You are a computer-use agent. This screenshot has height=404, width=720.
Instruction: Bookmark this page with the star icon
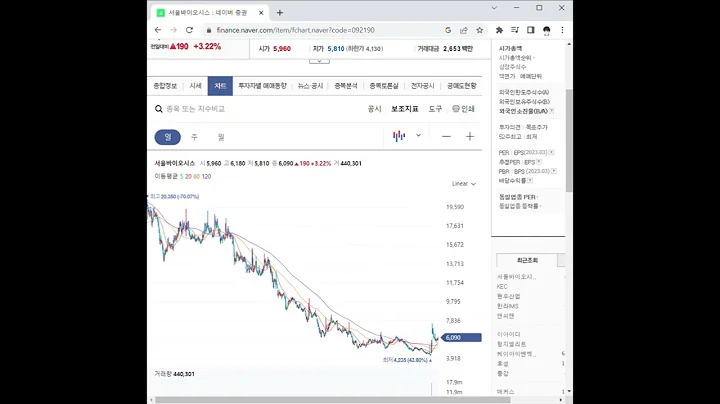click(479, 30)
